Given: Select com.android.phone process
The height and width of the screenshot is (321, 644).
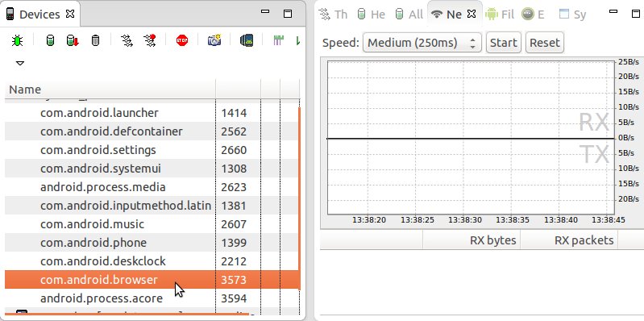Looking at the screenshot, I should click(x=93, y=243).
